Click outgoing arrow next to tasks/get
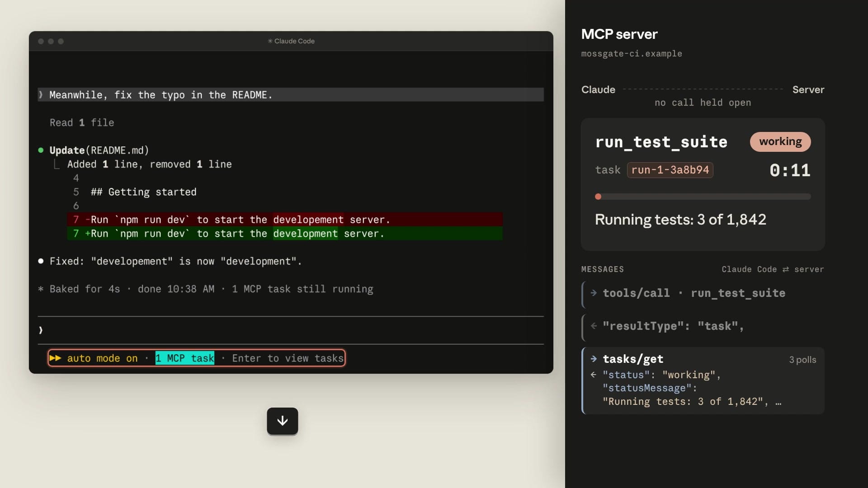Screen dimensions: 868x488 594,359
